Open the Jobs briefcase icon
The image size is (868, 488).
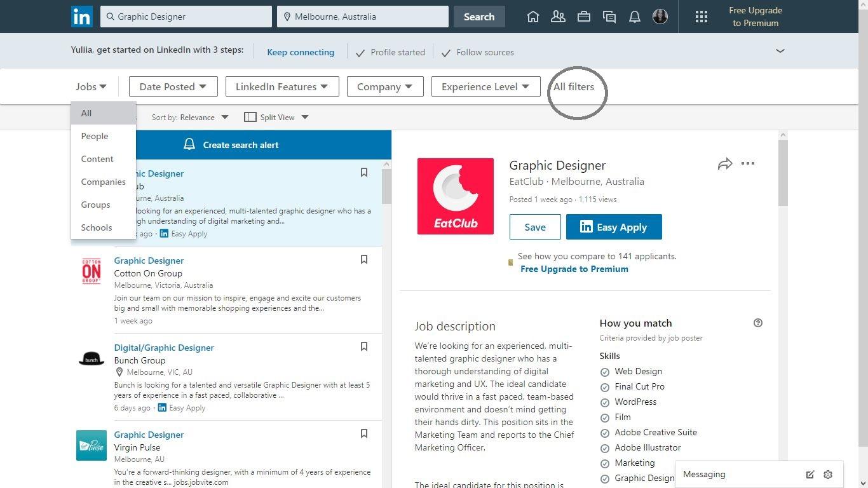coord(584,17)
